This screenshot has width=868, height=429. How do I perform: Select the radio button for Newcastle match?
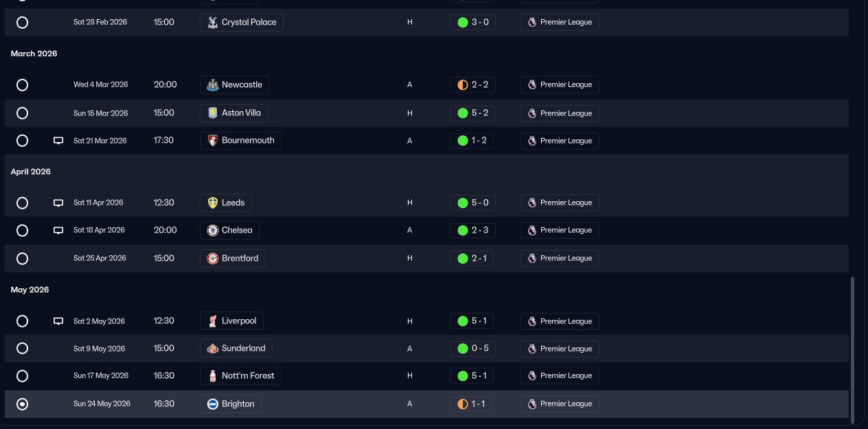(22, 85)
